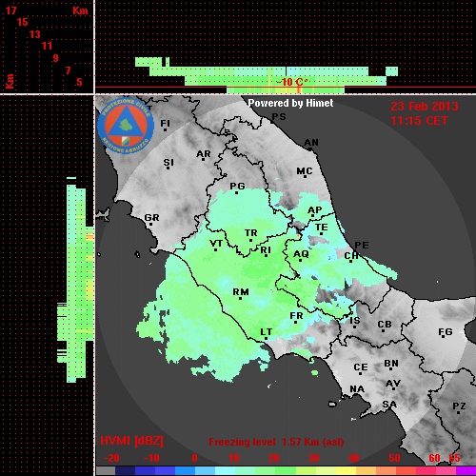Screen dimensions: 476x476
Task: Click the '5' km height scale label
Action: [x=79, y=82]
